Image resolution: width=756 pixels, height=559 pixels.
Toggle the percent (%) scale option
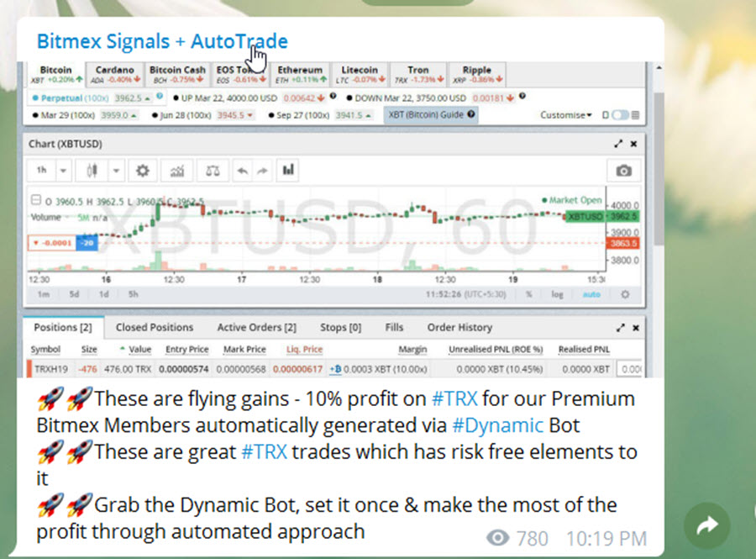[x=529, y=294]
